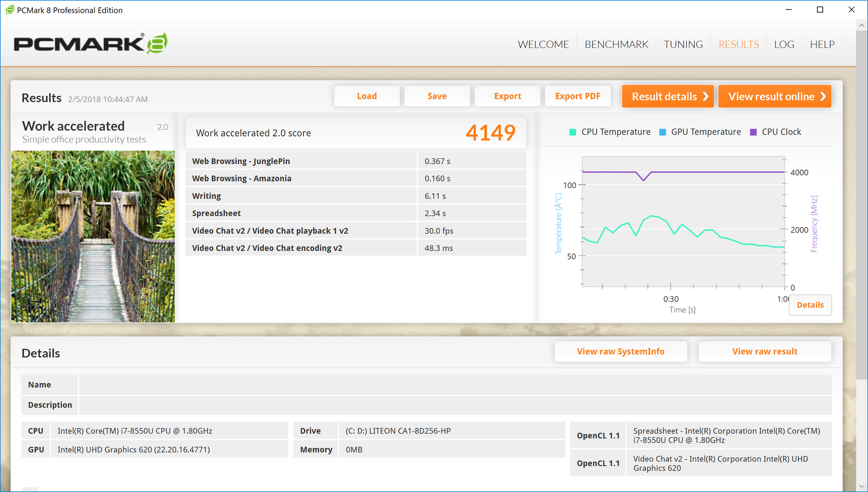Click the CPU Temperature legend swatch

(572, 132)
